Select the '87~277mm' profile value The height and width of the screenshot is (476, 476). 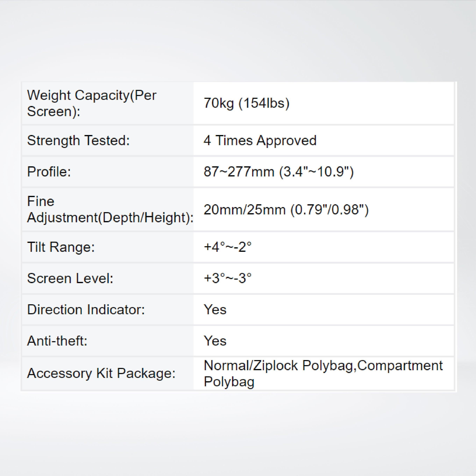coord(239,172)
